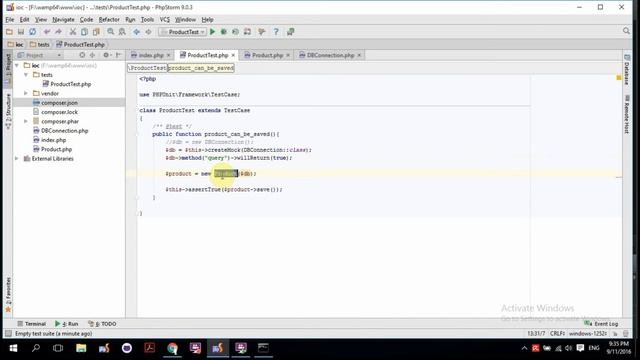Click tests breadcrumb in navigation bar
Screen dimensions: 640x360
point(40,44)
